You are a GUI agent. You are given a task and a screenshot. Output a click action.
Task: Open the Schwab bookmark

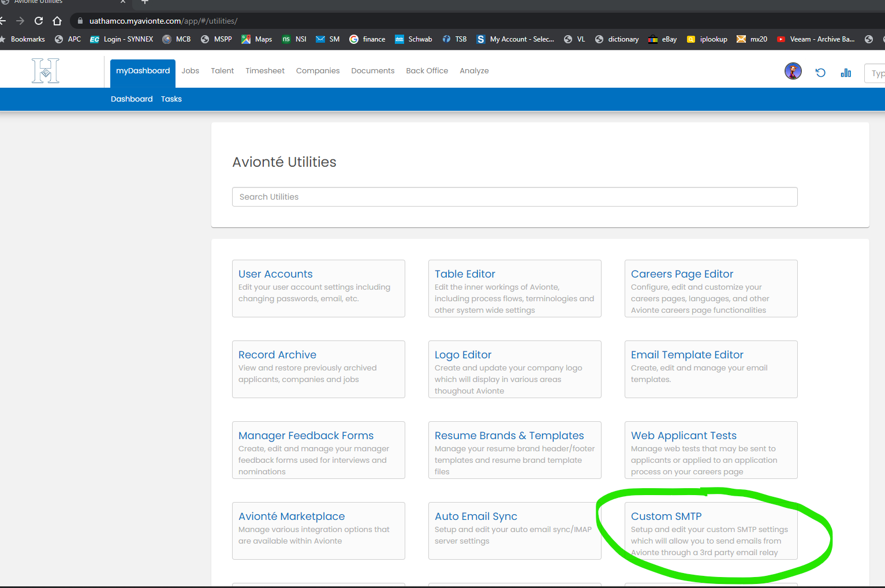(x=414, y=39)
